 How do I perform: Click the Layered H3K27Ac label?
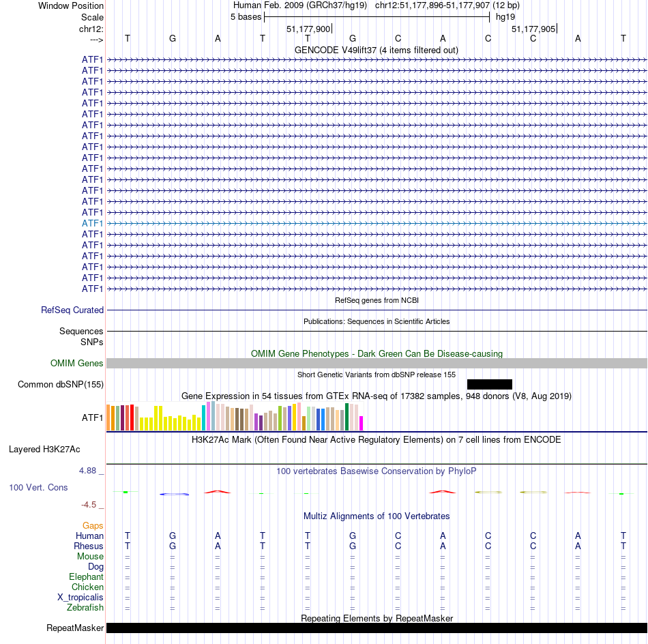point(44,450)
